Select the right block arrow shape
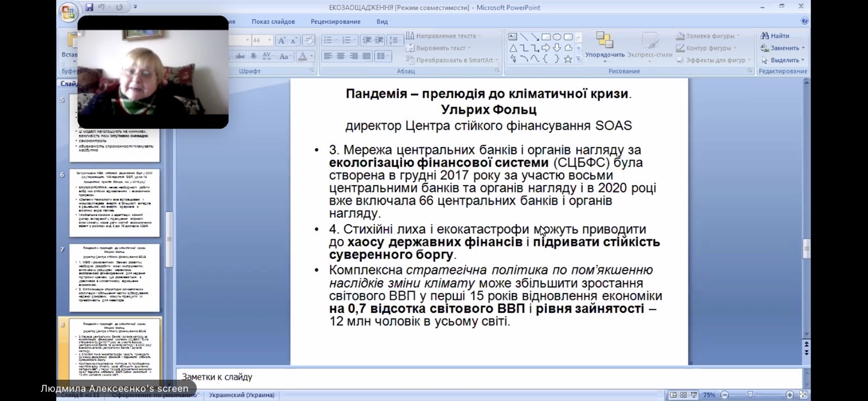The image size is (868, 401). click(x=546, y=48)
